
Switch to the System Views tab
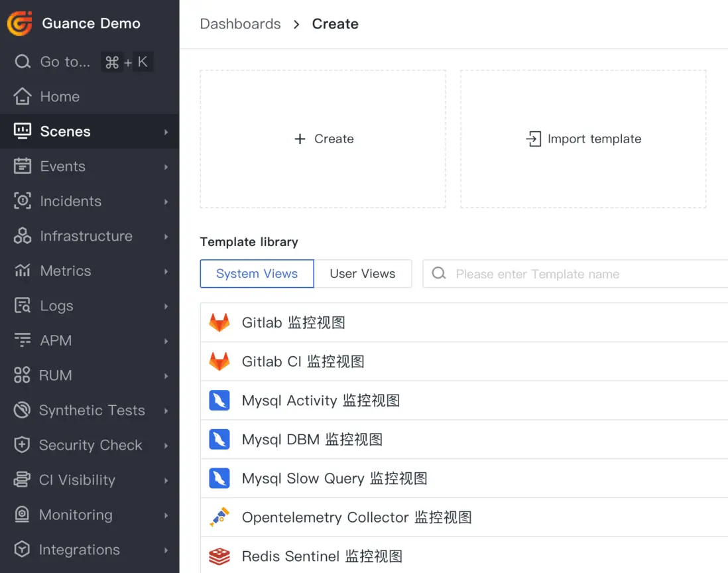(x=257, y=273)
